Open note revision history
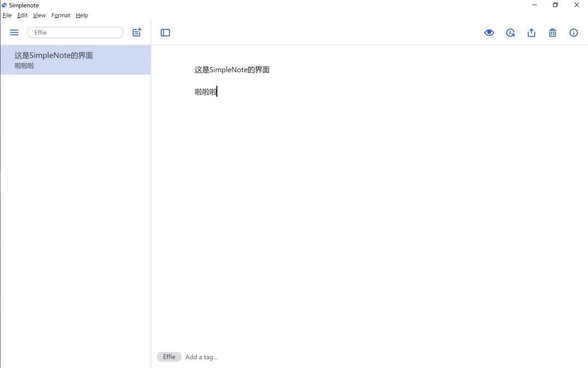Image resolution: width=588 pixels, height=368 pixels. click(x=510, y=33)
